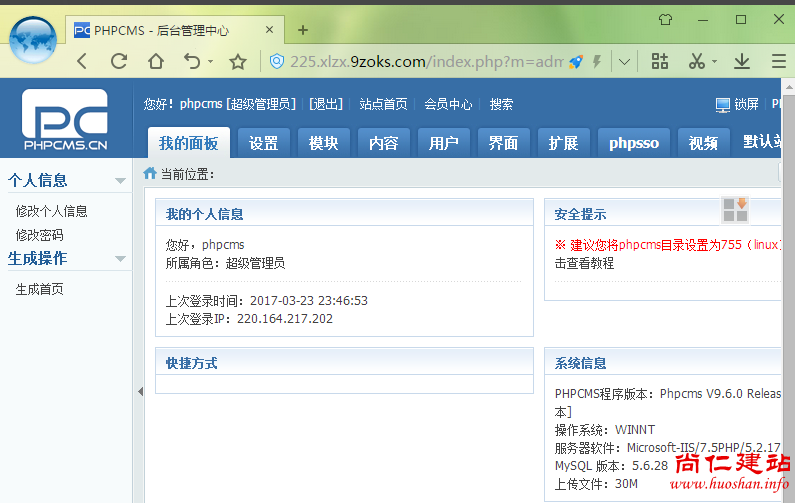Open the undo arrow dropdown
This screenshot has width=795, height=503.
click(210, 63)
